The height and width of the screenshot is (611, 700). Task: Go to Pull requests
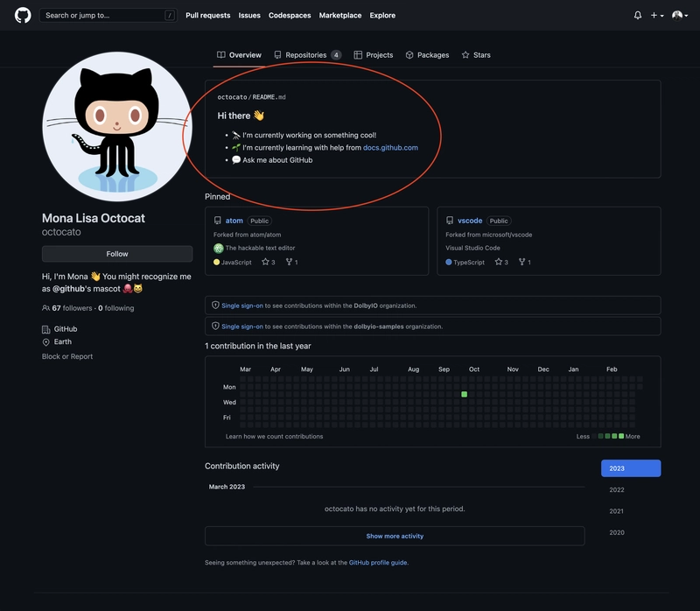208,15
